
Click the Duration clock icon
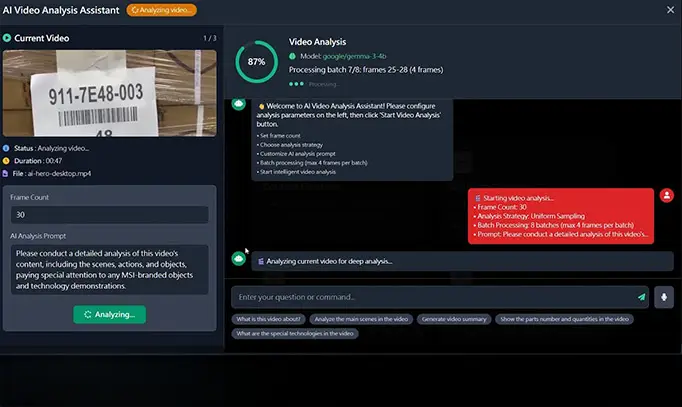[6, 159]
